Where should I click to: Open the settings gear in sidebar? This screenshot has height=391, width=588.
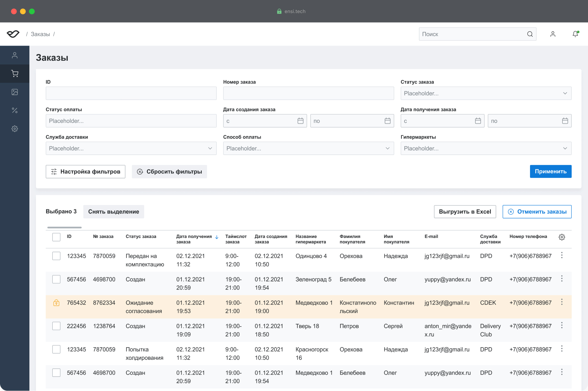click(15, 129)
